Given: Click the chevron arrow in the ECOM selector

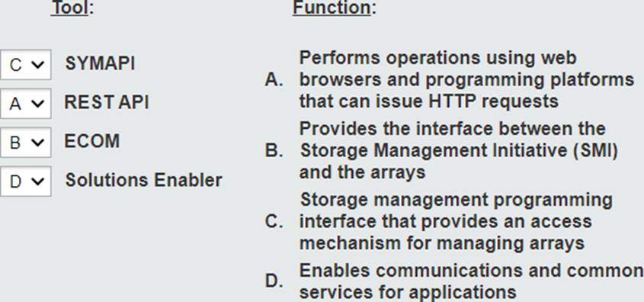Looking at the screenshot, I should (x=38, y=142).
